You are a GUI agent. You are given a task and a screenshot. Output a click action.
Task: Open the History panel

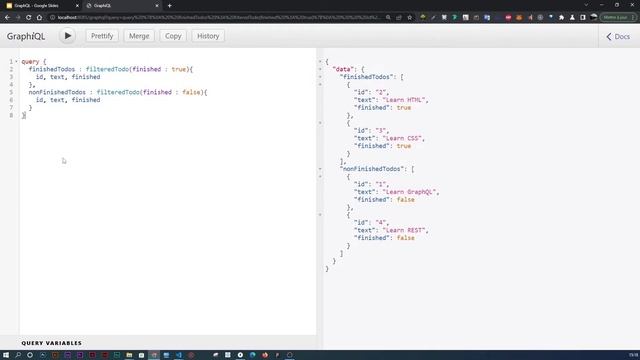click(208, 36)
